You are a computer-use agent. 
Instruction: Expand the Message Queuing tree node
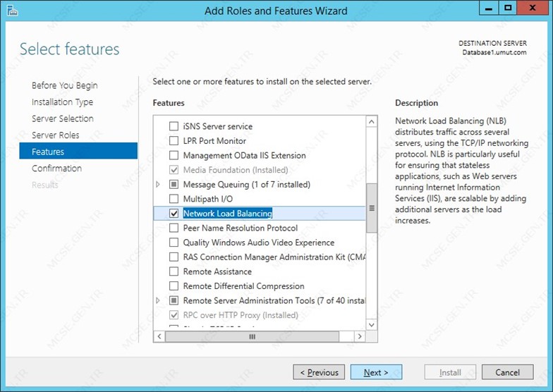[x=158, y=184]
